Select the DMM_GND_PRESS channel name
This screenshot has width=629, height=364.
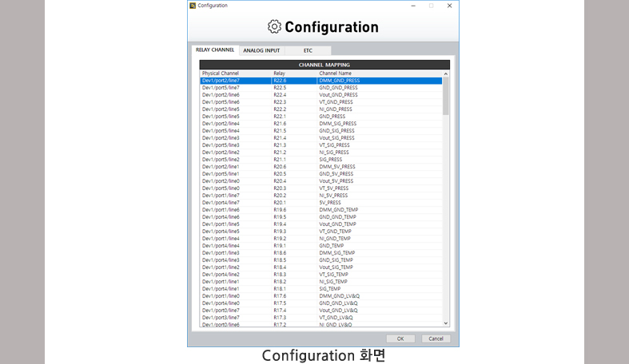pyautogui.click(x=340, y=81)
